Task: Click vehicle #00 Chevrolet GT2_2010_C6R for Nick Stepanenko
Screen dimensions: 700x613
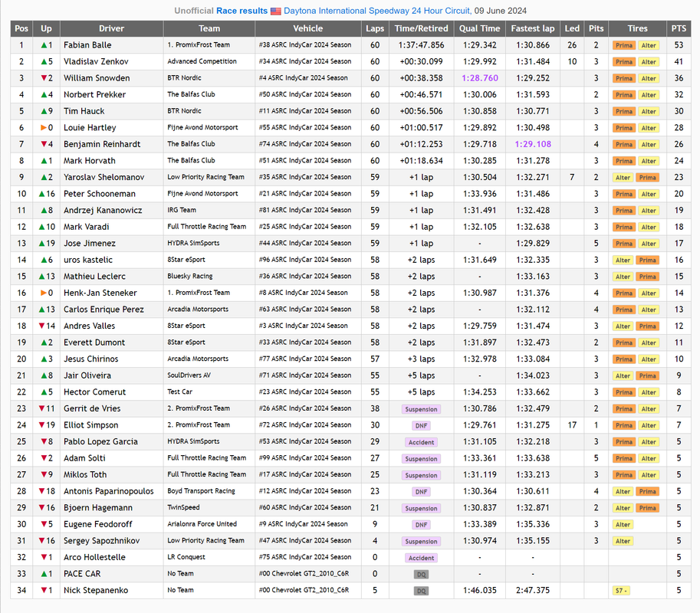Action: click(x=304, y=590)
